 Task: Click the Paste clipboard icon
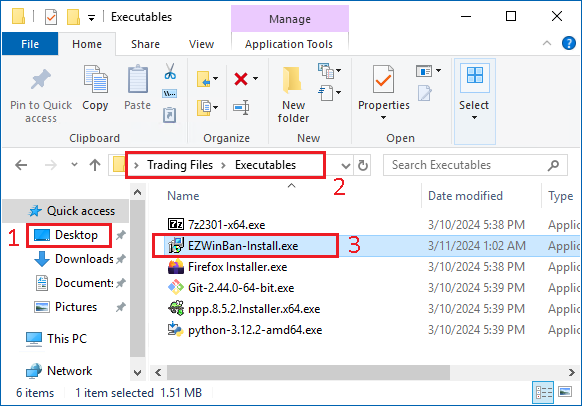coord(138,79)
